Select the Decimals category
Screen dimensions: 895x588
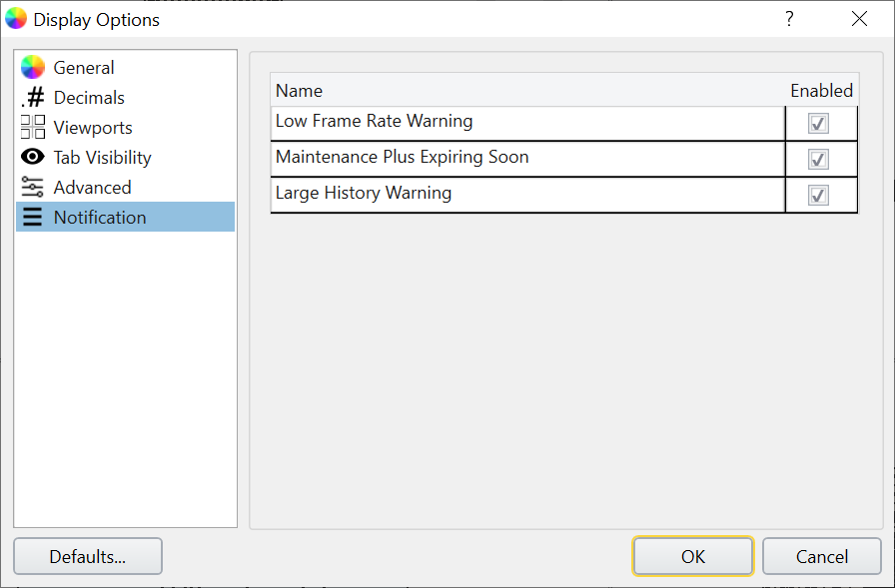90,97
